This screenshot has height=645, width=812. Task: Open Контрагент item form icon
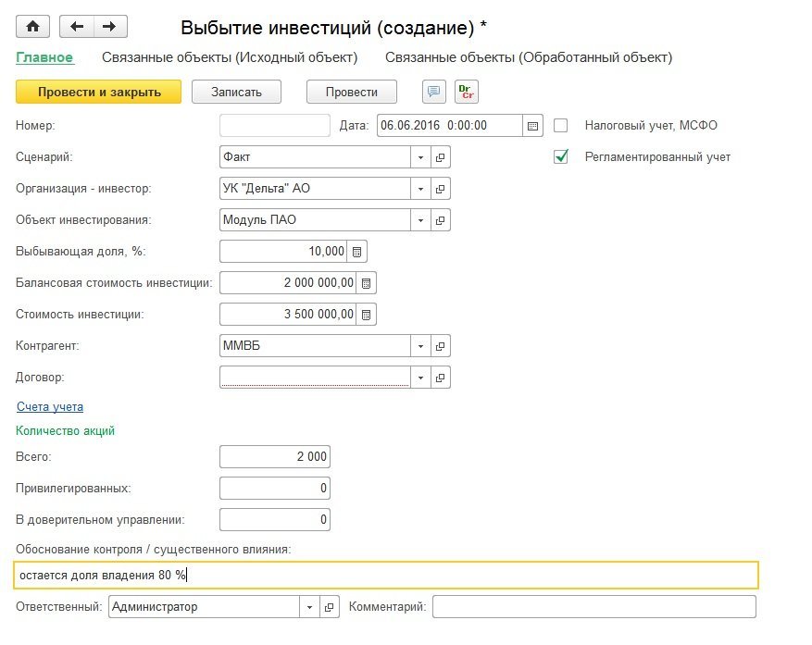coord(440,346)
